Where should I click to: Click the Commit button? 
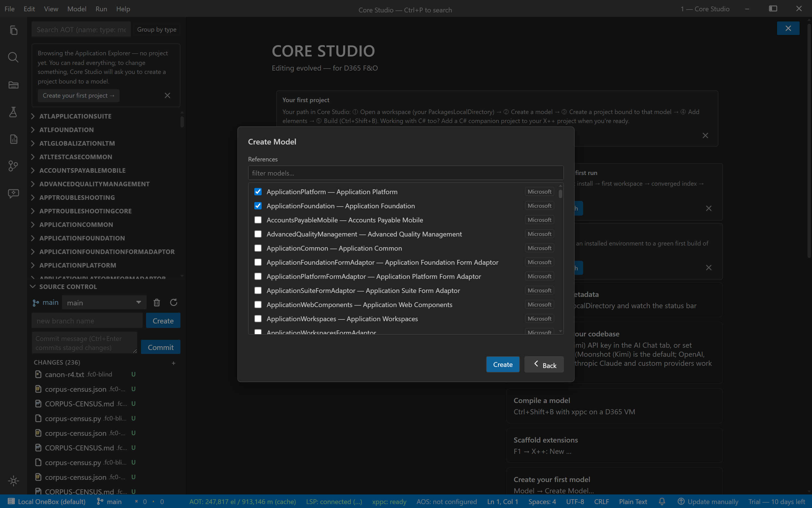pyautogui.click(x=161, y=347)
